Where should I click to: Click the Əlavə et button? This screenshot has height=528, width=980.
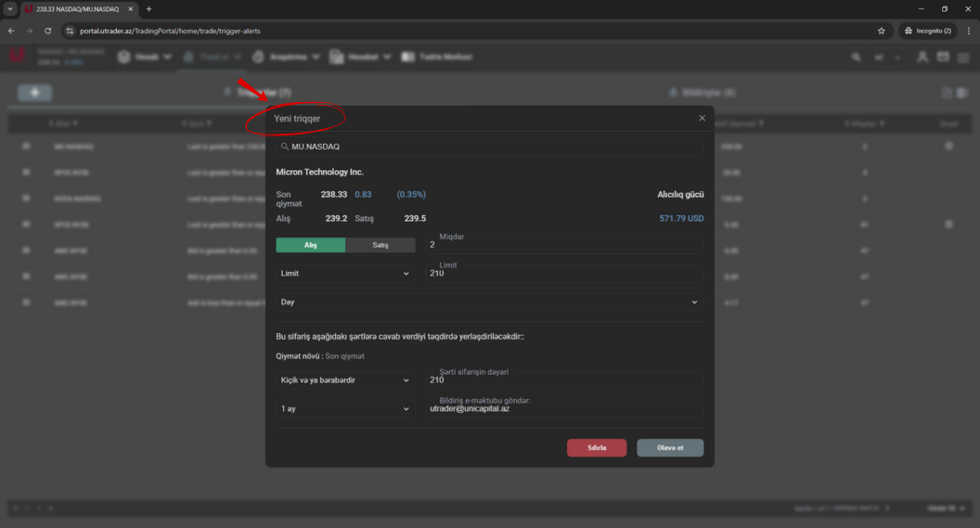[669, 447]
